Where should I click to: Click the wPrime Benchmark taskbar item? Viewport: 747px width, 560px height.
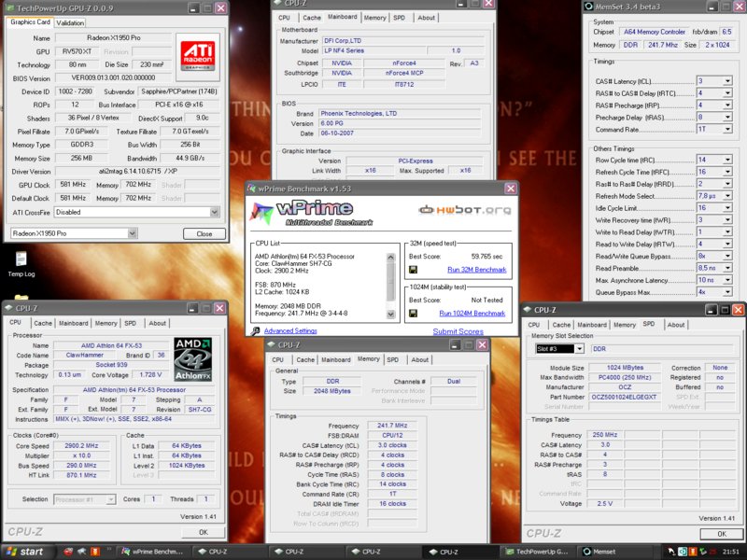point(153,552)
